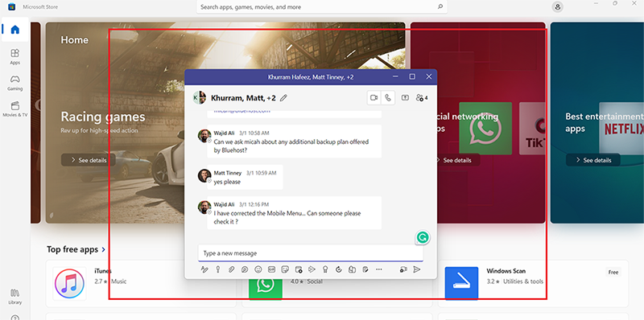Open the GIF picker in Teams chat
The width and height of the screenshot is (644, 320).
click(x=271, y=269)
